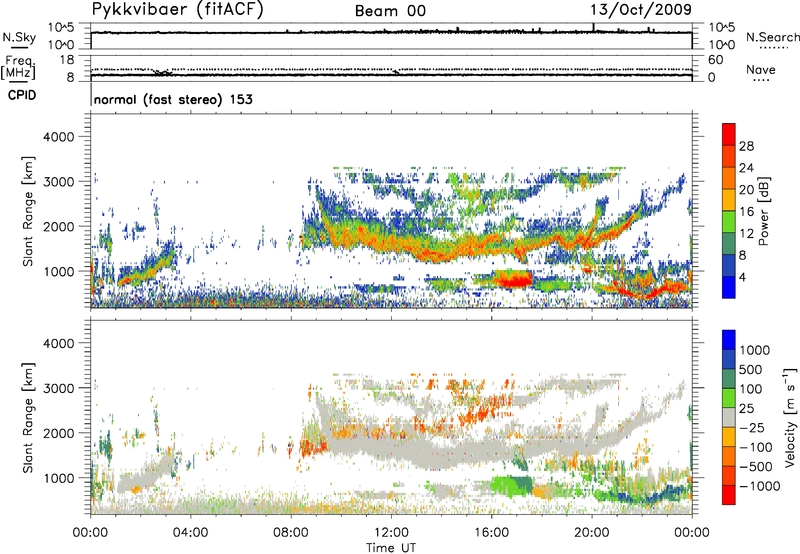Select the 18 tick on frequency axis
Image resolution: width=800 pixels, height=554 pixels.
[67, 60]
